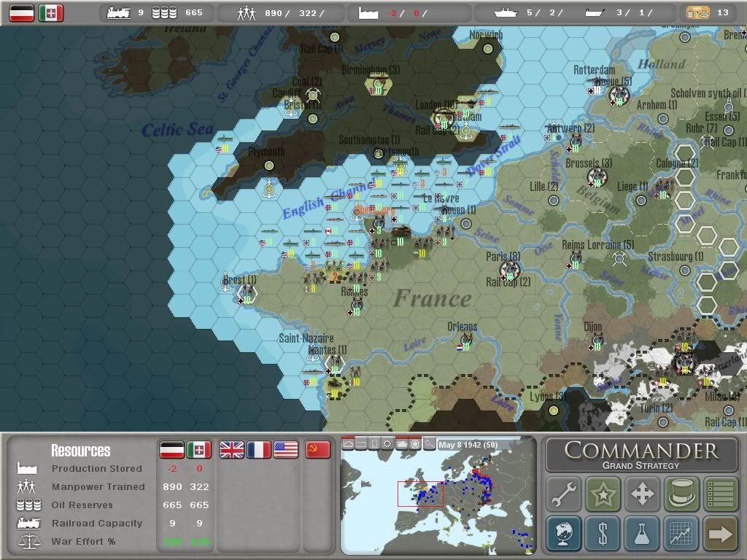Viewport: 747px width, 560px height.
Task: Click the magnifier zoom button above the minimap
Action: pos(429,444)
